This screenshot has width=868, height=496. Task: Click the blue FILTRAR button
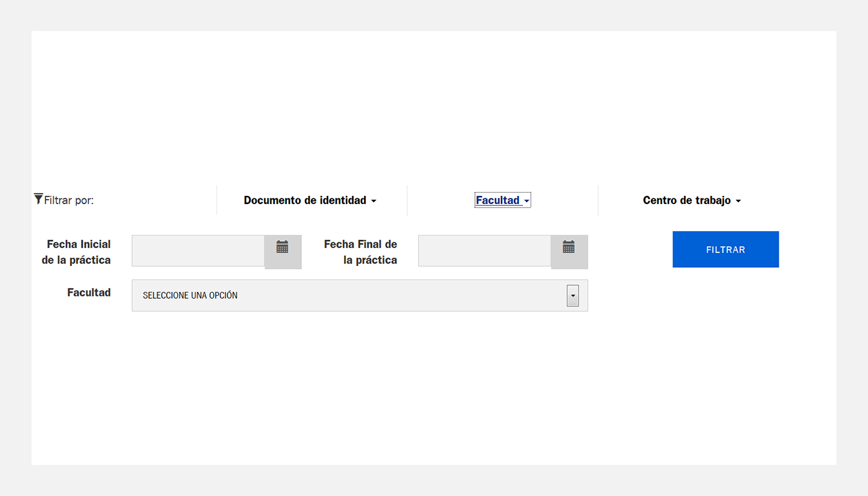point(725,249)
